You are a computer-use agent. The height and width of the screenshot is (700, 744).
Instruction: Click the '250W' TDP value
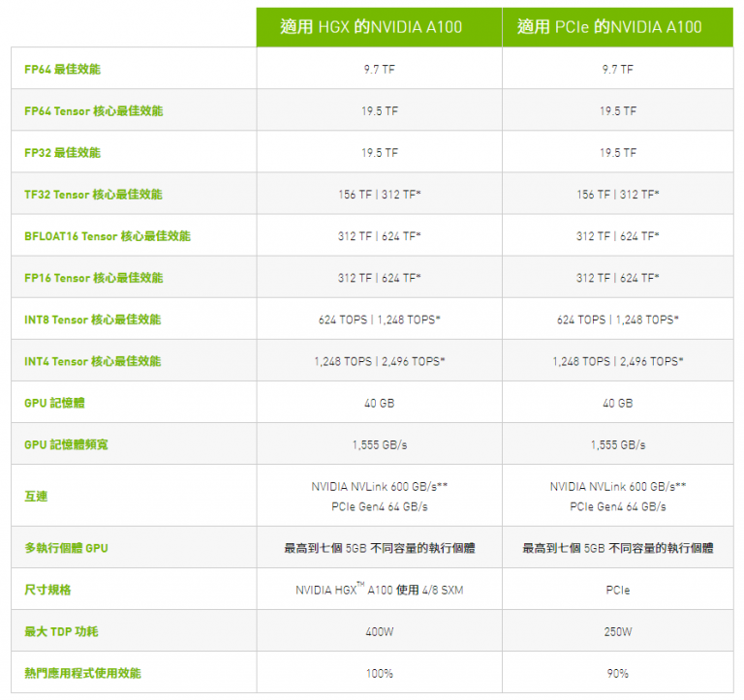(618, 631)
